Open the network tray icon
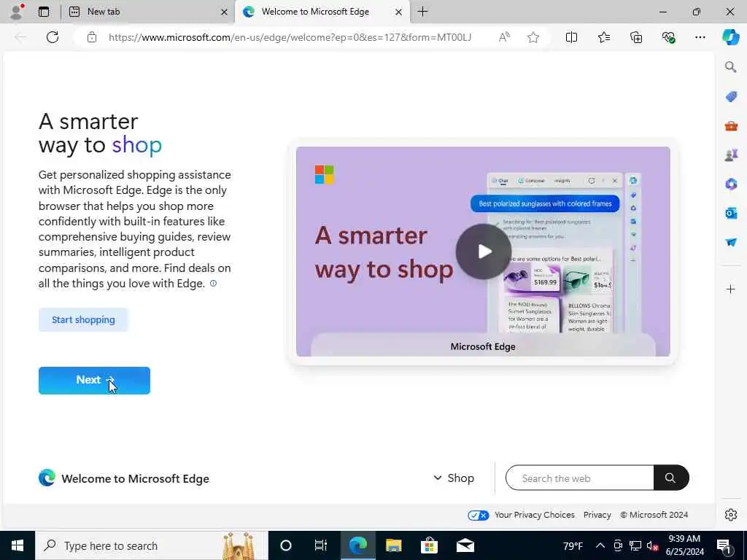 pos(635,545)
